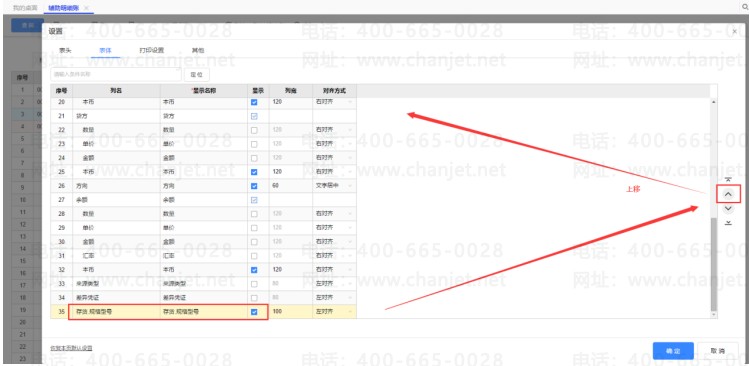Close the 辅助明细账 tab with its x
Screen dimensions: 749x366
point(86,8)
